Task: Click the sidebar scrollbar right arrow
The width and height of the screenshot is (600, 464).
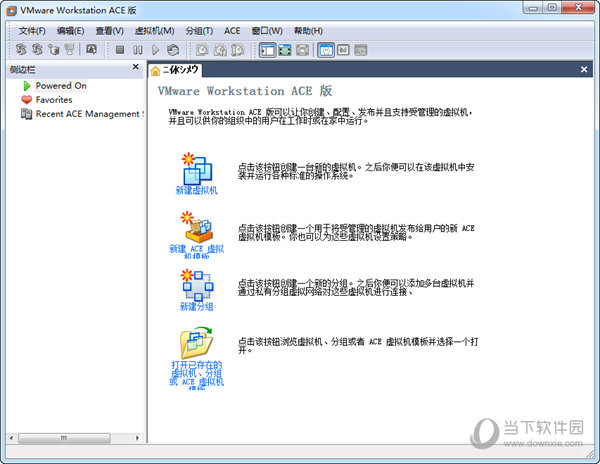Action: 137,438
